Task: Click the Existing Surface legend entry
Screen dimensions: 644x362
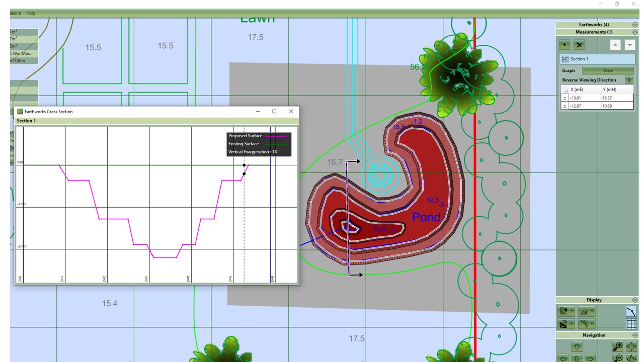Action: click(x=258, y=144)
